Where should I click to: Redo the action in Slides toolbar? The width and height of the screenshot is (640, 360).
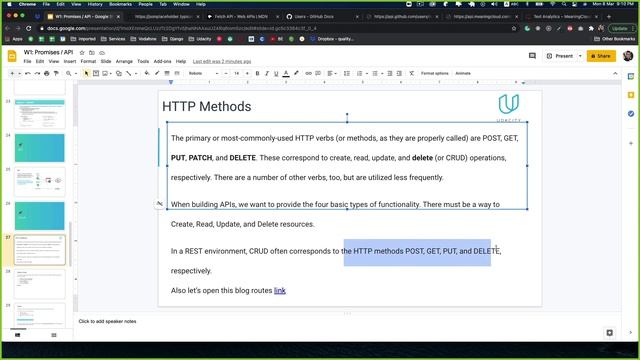(37, 73)
